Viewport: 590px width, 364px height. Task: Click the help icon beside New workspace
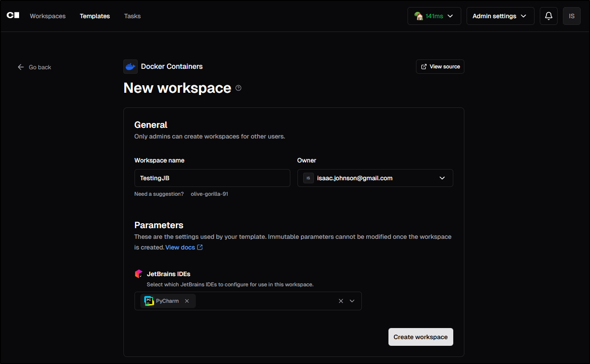coord(238,88)
